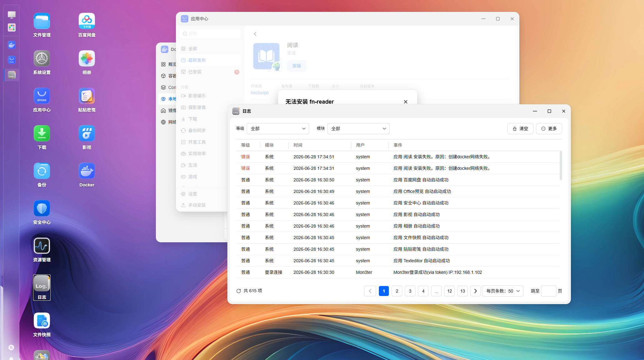Screen dimensions: 644x360
Task: Open the 等级 filter dropdown
Action: [278, 129]
